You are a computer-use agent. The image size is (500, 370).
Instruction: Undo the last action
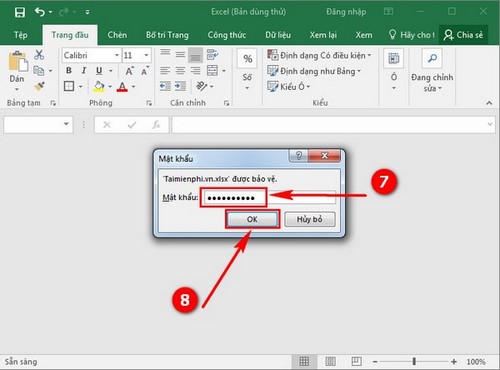coord(40,12)
